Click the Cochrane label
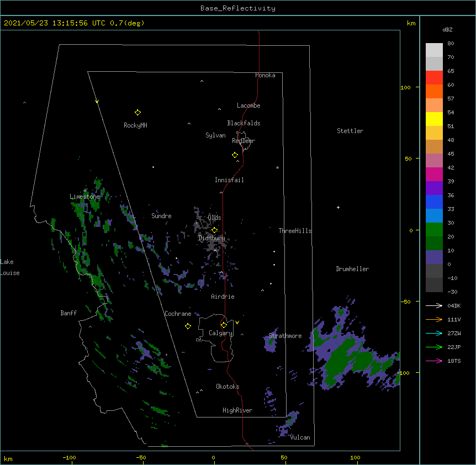The height and width of the screenshot is (465, 476). point(178,314)
